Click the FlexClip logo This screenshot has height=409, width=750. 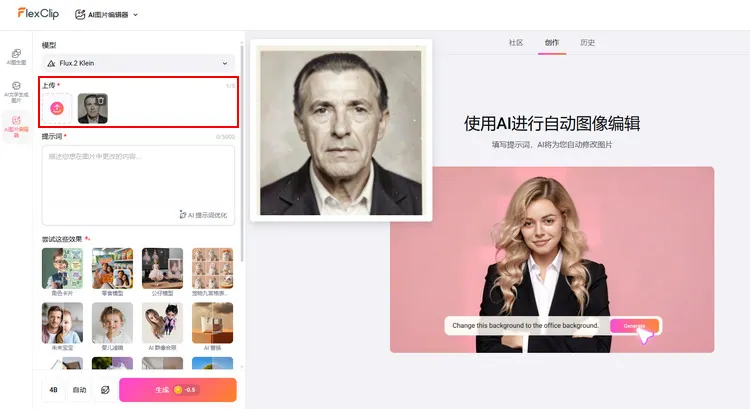click(38, 13)
